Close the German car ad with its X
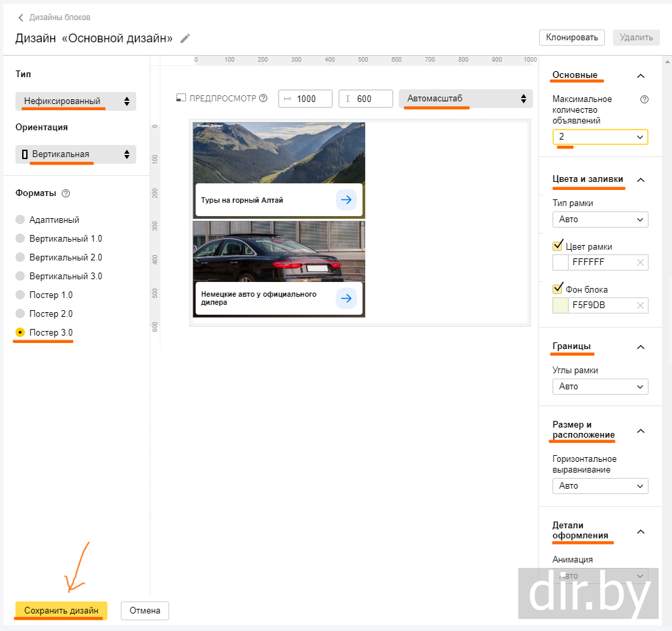The image size is (672, 631). tap(363, 224)
